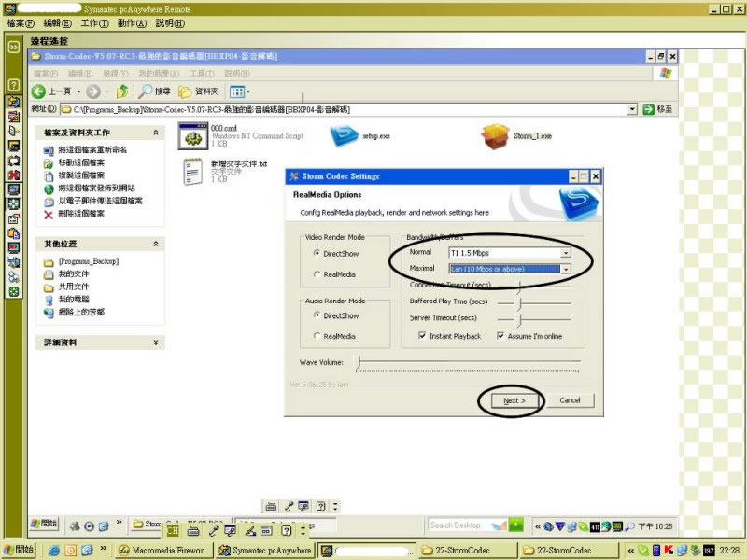Click 複製這個檔案 copy file link
Screen dimensions: 747x560
(81, 175)
